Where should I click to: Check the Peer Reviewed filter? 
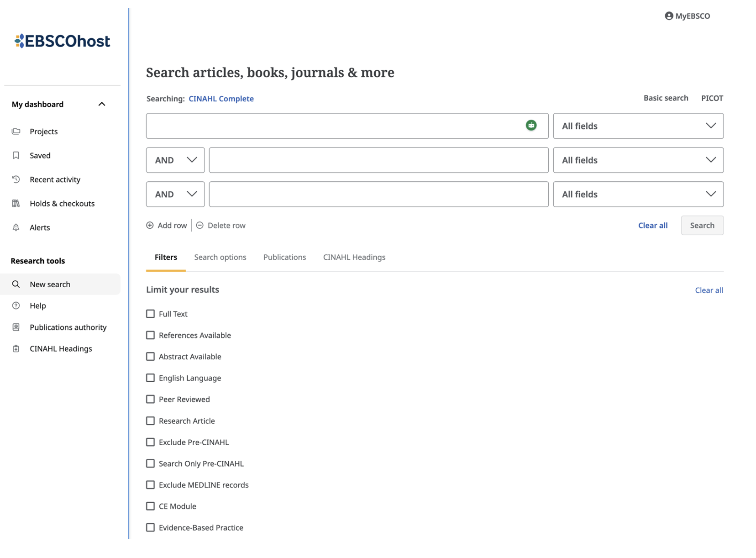(x=150, y=400)
